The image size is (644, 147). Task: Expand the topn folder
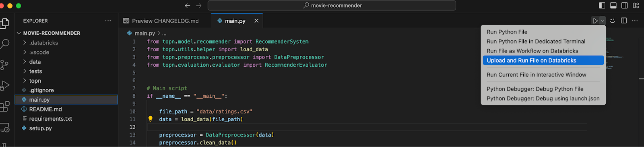coord(66,81)
